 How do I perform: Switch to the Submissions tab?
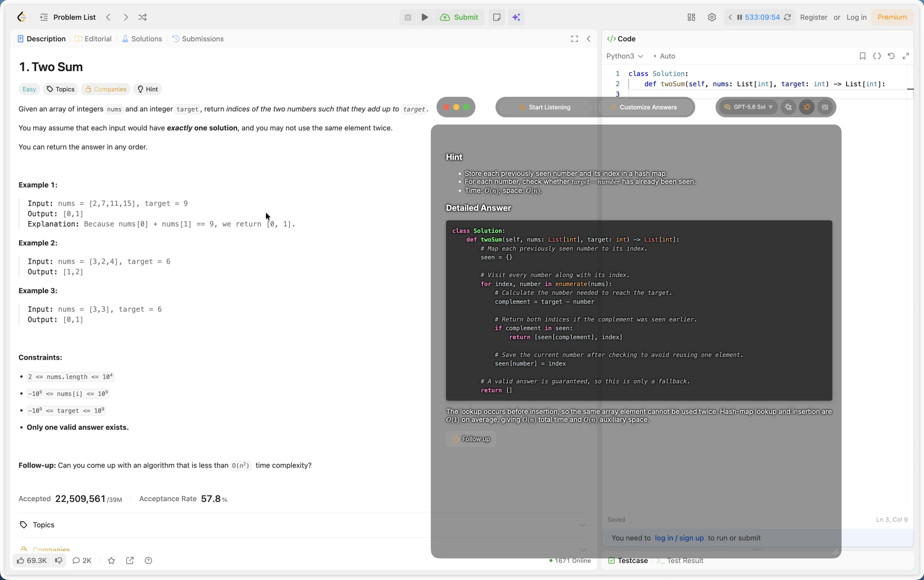coord(198,38)
